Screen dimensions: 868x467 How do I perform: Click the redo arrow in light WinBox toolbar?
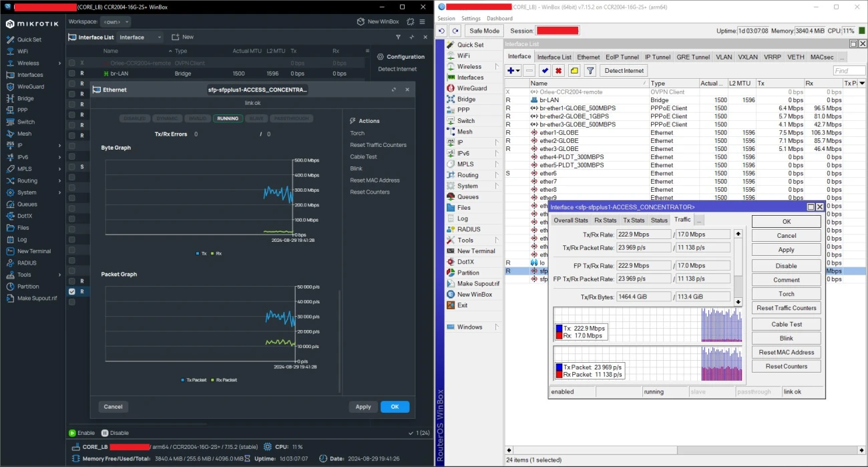(x=455, y=31)
